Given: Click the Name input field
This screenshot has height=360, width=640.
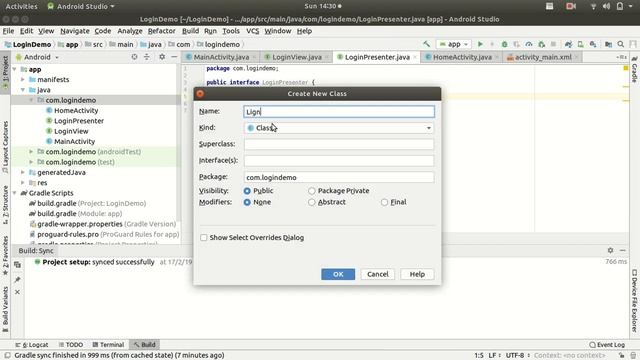Looking at the screenshot, I should coord(339,112).
